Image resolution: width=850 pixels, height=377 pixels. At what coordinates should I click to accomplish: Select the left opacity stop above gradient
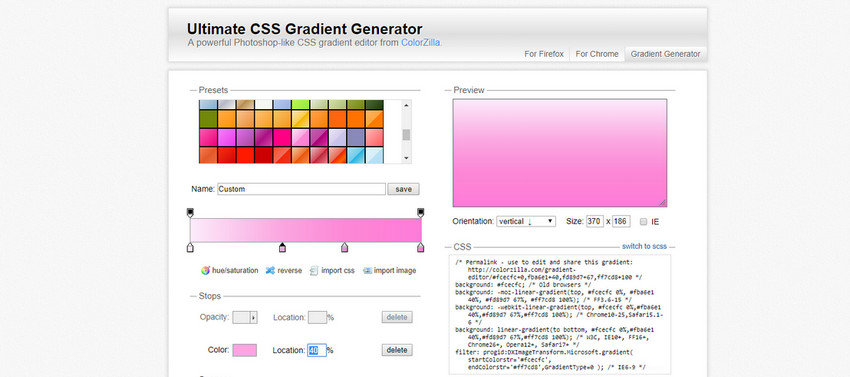pos(190,212)
